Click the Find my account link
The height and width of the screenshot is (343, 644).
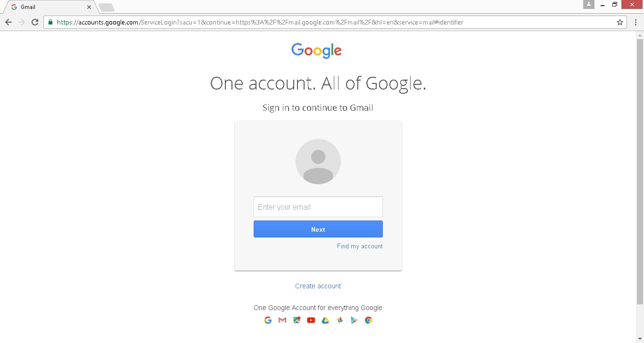pyautogui.click(x=359, y=246)
